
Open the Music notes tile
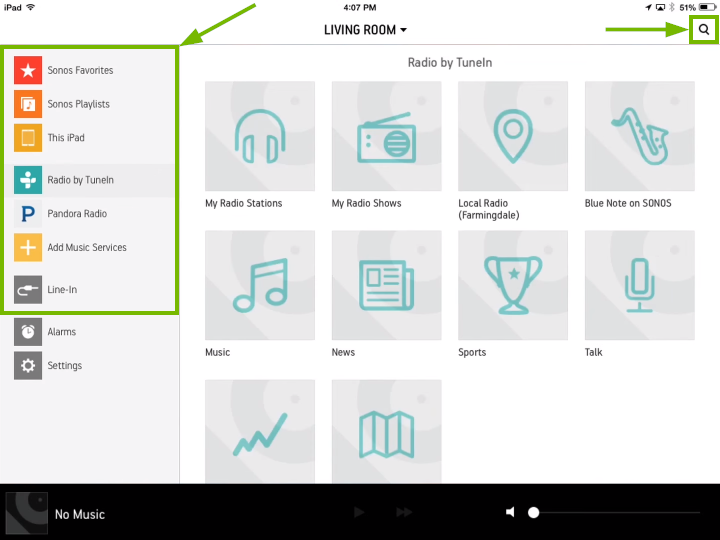[260, 285]
